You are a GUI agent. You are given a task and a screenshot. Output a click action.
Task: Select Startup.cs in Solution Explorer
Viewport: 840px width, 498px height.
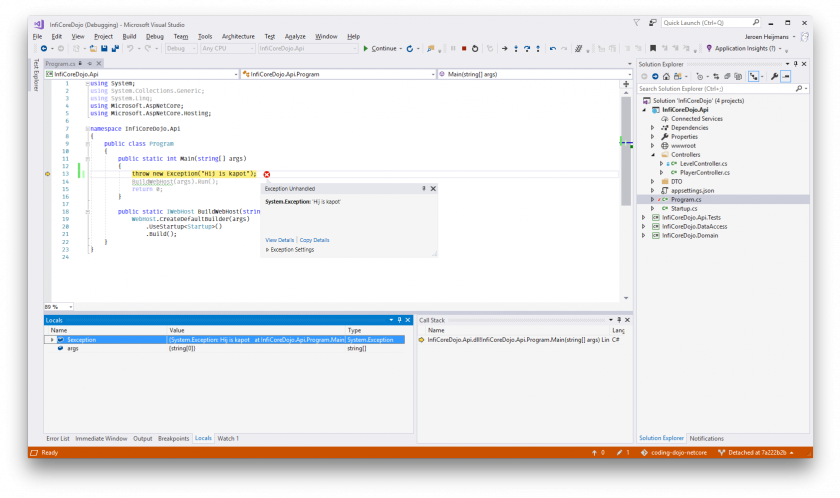(684, 208)
